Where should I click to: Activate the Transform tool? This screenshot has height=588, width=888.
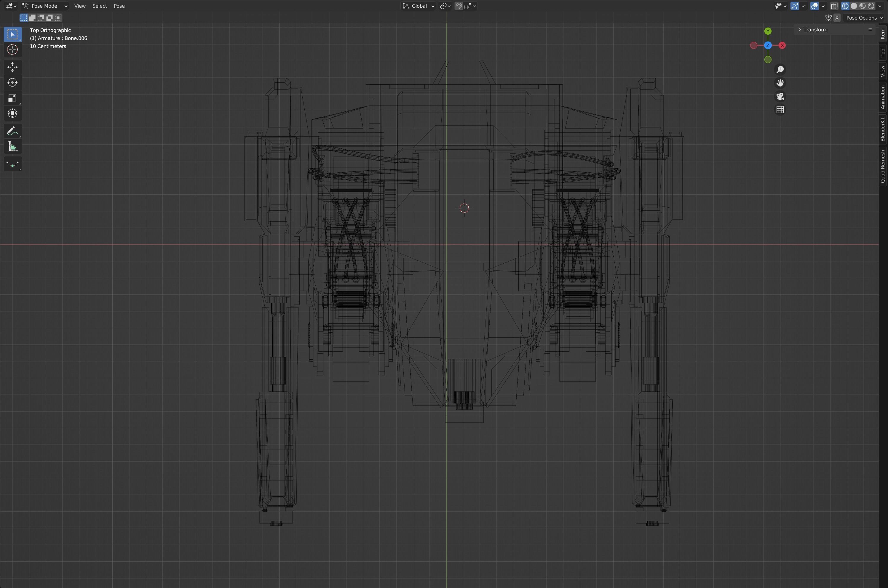(x=12, y=113)
